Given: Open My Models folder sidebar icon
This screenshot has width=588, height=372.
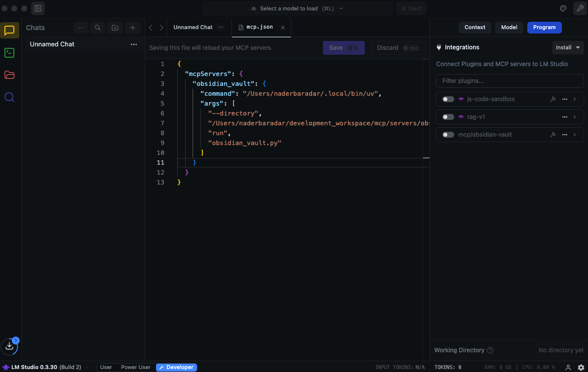Looking at the screenshot, I should click(9, 75).
